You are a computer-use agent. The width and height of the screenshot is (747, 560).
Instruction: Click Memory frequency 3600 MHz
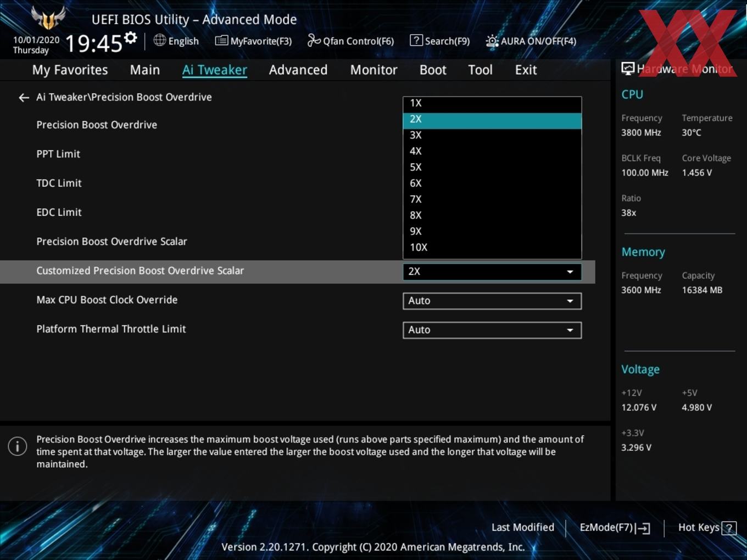tap(641, 290)
